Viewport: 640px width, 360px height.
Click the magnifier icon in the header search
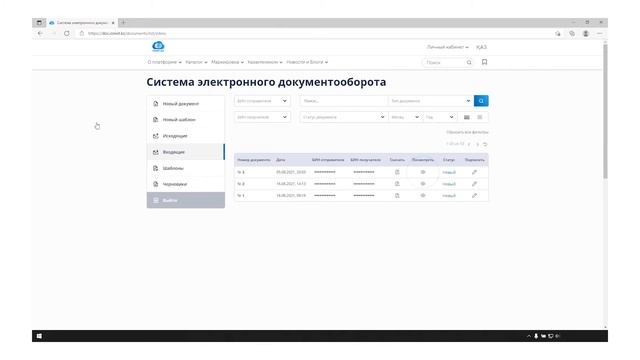(469, 62)
